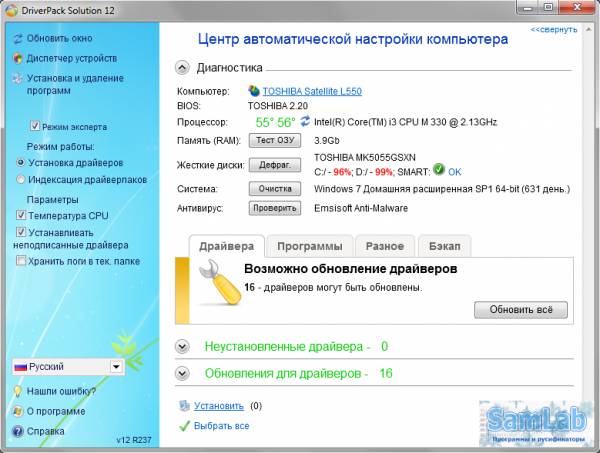
Task: Click the 'Обновить всё' button
Action: (521, 310)
